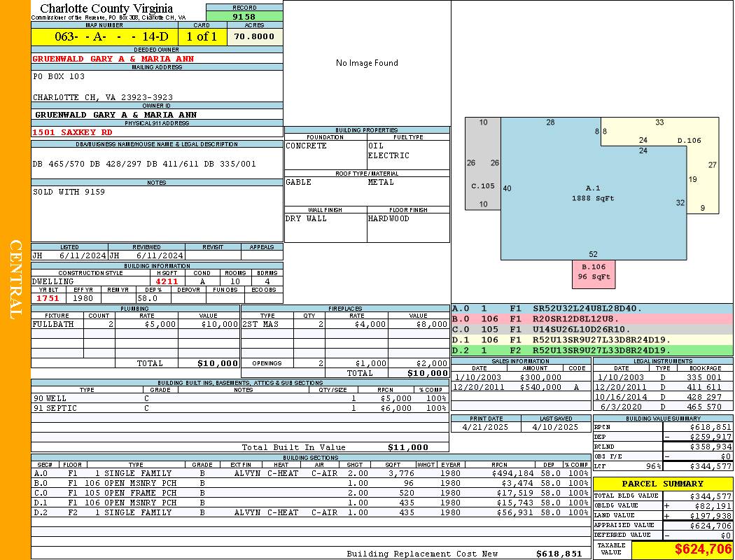Click the green D.2 legend row
The width and height of the screenshot is (735, 560).
point(591,350)
